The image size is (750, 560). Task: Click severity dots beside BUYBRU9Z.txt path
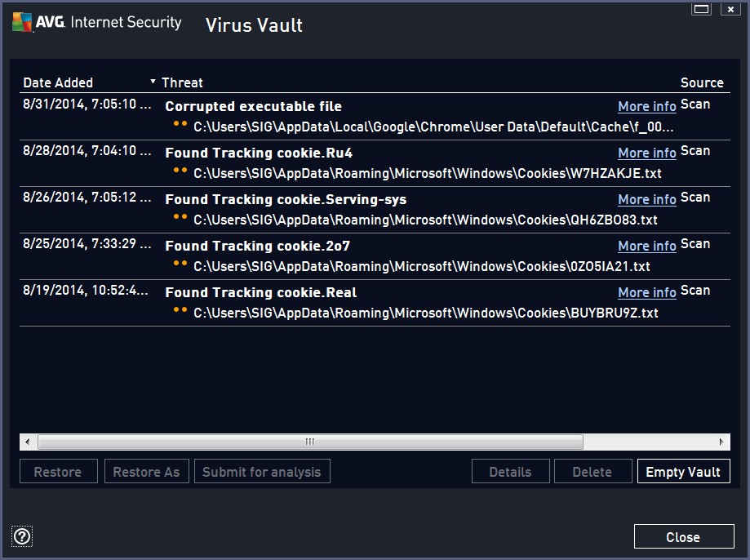click(180, 309)
